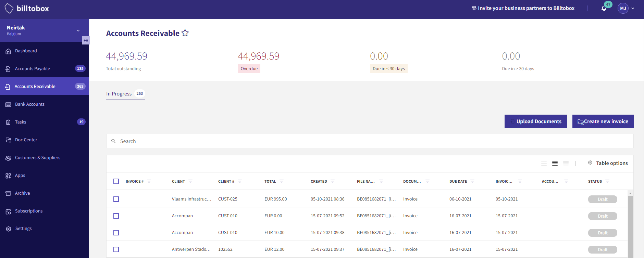Click CUST-025 client number cell
This screenshot has width=644, height=258.
(228, 199)
